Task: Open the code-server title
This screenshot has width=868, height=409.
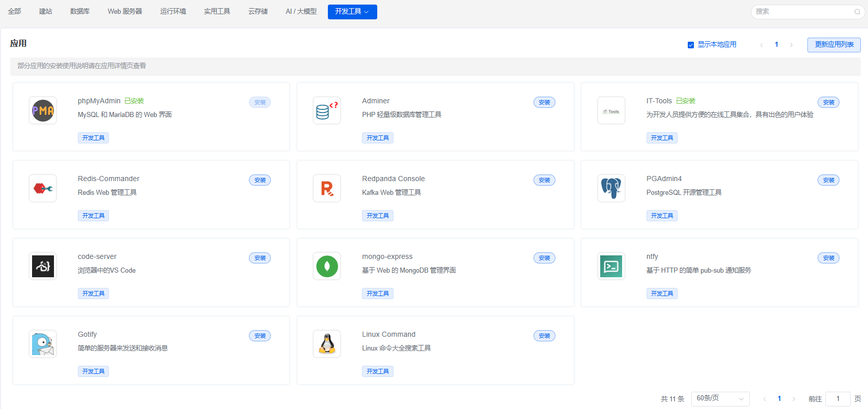Action: pyautogui.click(x=97, y=256)
